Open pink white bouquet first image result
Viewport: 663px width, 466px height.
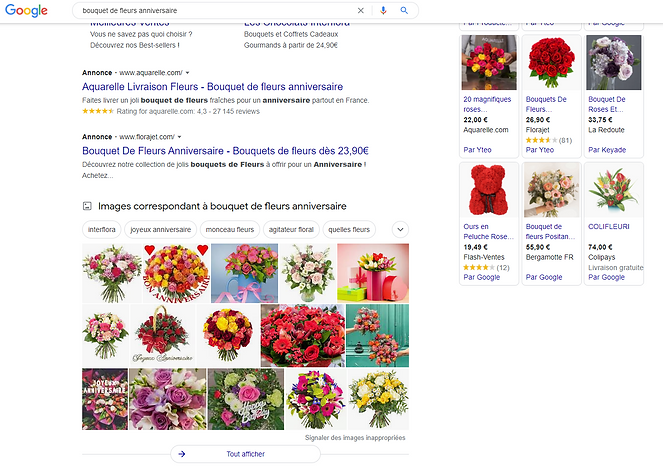pyautogui.click(x=112, y=273)
